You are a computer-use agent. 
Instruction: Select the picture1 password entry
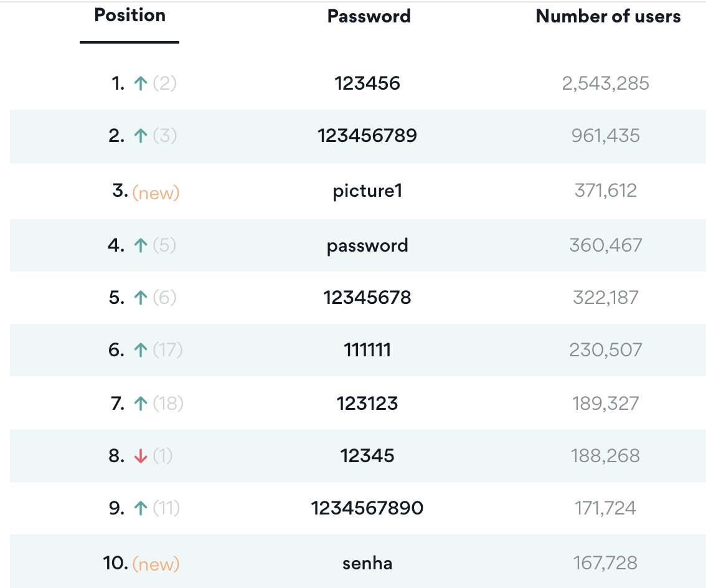tap(367, 191)
